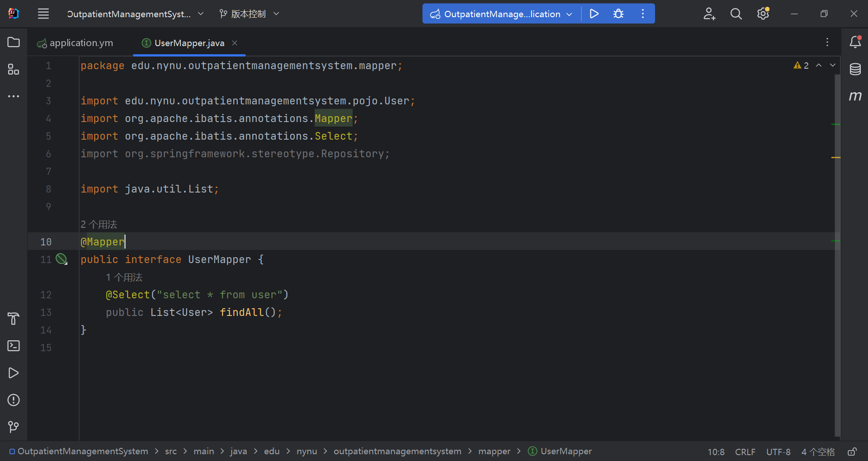Viewport: 868px width, 461px height.
Task: Click the @Select annotation on line 12
Action: (128, 295)
